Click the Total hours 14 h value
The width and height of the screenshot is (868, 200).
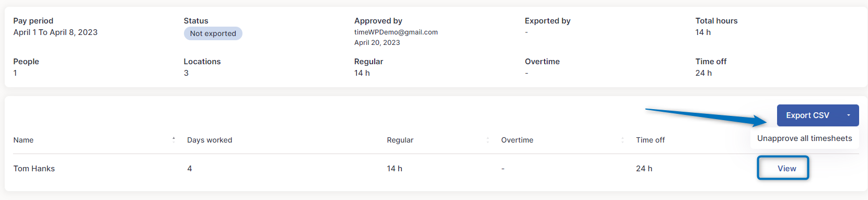[703, 32]
